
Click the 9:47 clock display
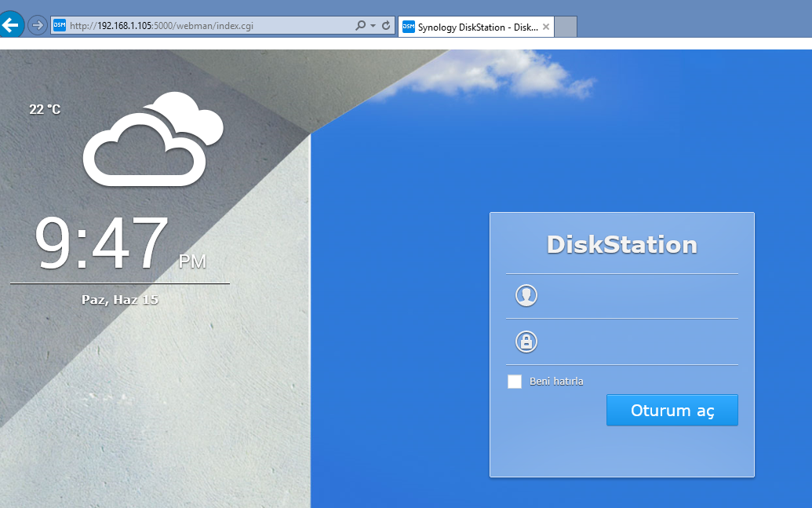coord(102,243)
